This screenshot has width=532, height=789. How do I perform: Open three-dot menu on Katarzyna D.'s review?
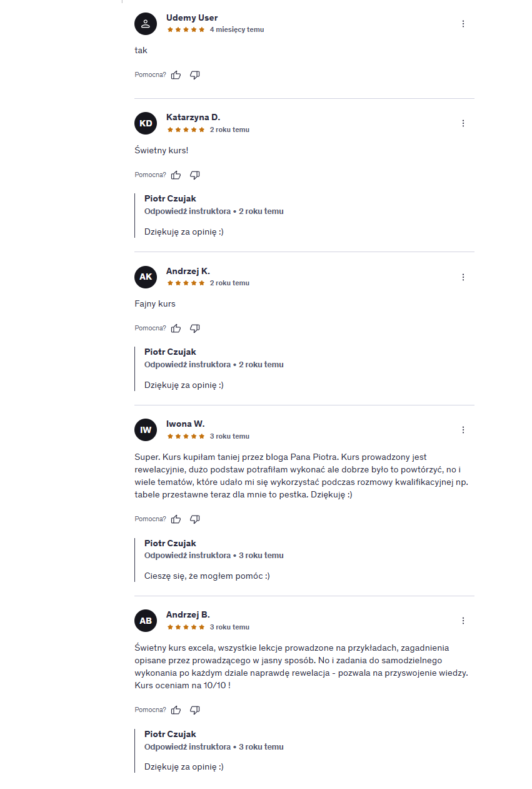463,123
